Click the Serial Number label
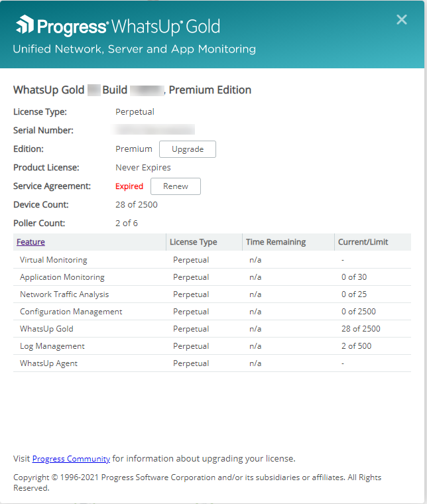Screen dimensions: 427x504 click(43, 130)
